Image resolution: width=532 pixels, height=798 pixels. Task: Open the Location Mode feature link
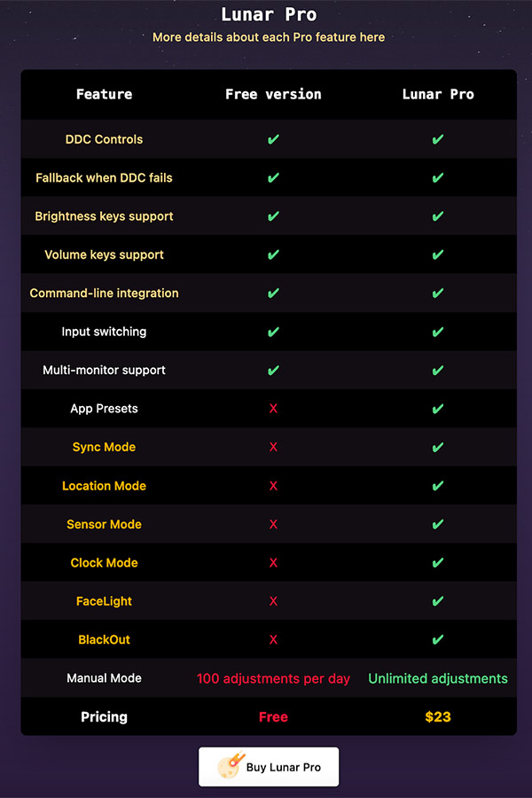[x=104, y=486]
